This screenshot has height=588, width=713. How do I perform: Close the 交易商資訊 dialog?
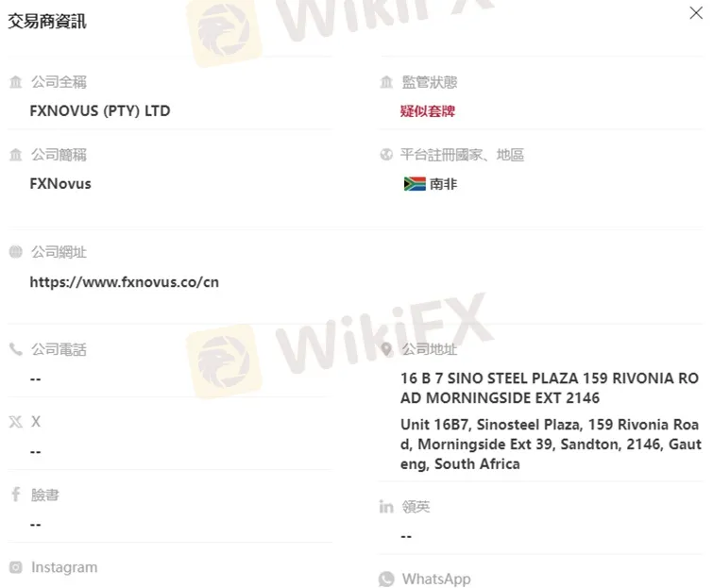(696, 12)
